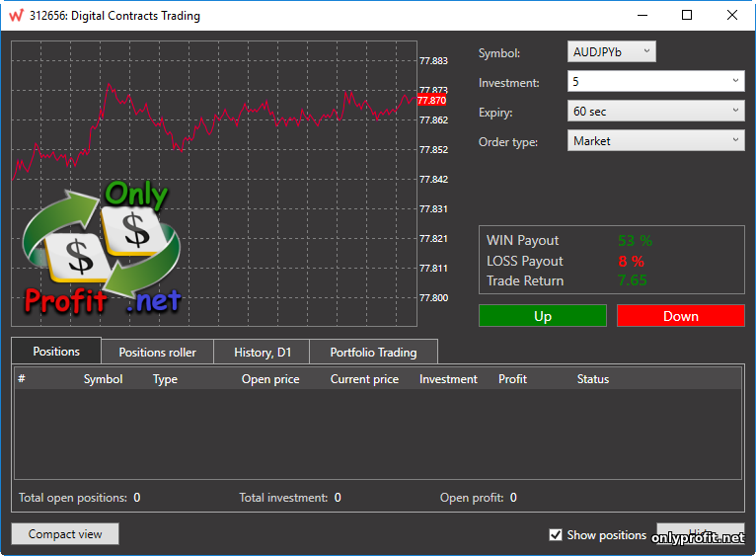Click the 77.883 price axis label
Image resolution: width=756 pixels, height=556 pixels.
pyautogui.click(x=433, y=61)
